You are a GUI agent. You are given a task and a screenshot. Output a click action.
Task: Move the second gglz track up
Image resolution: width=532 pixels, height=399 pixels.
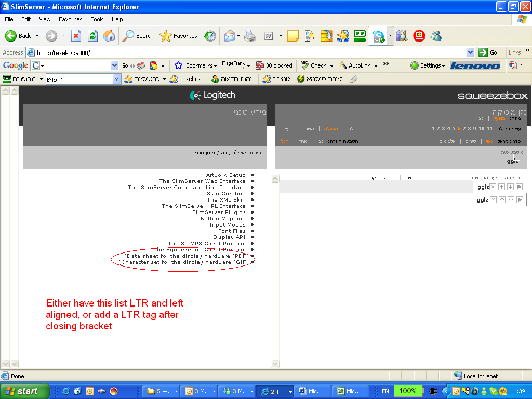tap(502, 200)
